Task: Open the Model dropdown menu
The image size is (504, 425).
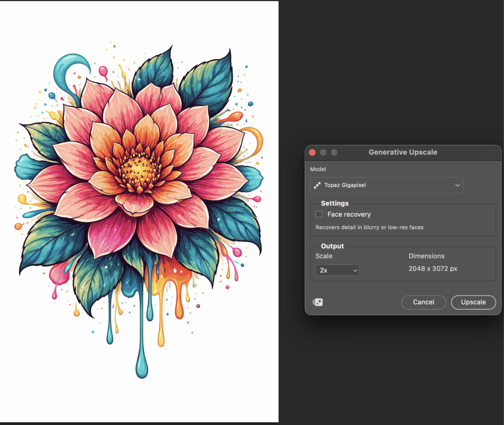Action: pyautogui.click(x=386, y=185)
